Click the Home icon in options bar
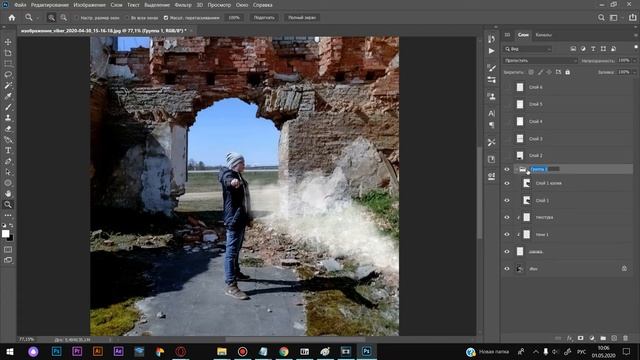640x360 pixels. pyautogui.click(x=12, y=18)
